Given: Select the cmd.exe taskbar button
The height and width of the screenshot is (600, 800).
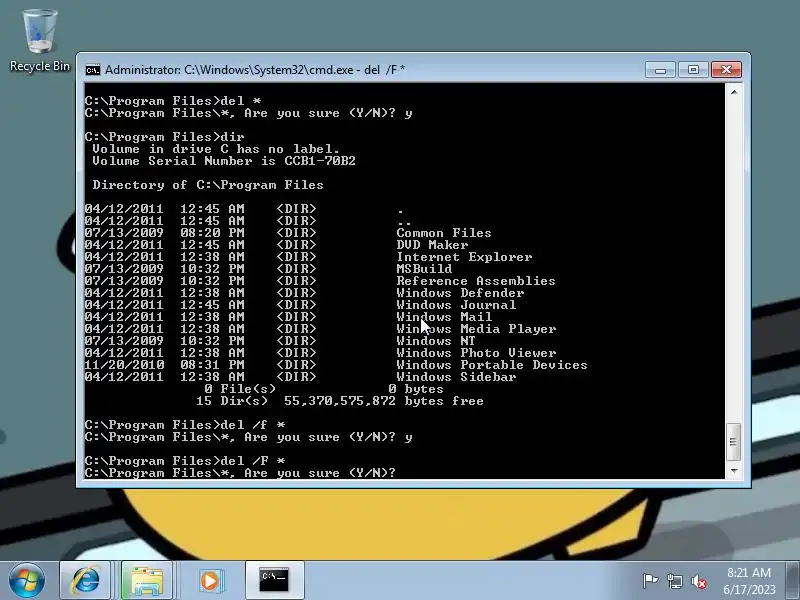Looking at the screenshot, I should [274, 580].
